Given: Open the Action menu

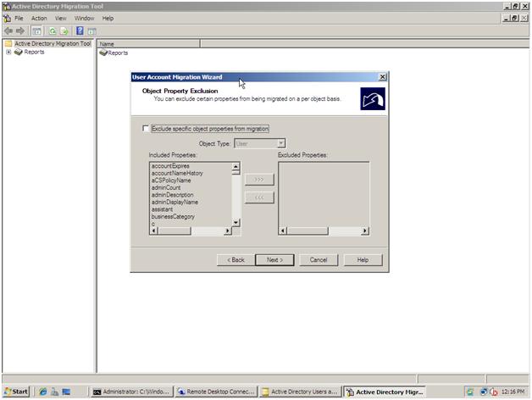Looking at the screenshot, I should (39, 19).
